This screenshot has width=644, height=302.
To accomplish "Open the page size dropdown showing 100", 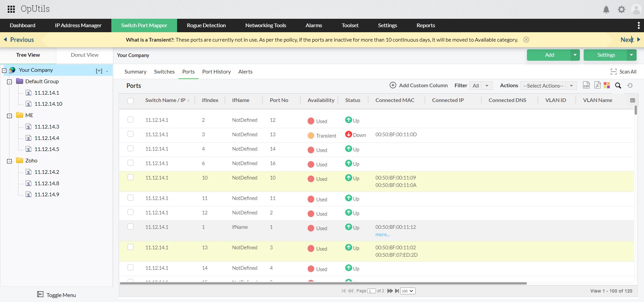I will [407, 291].
